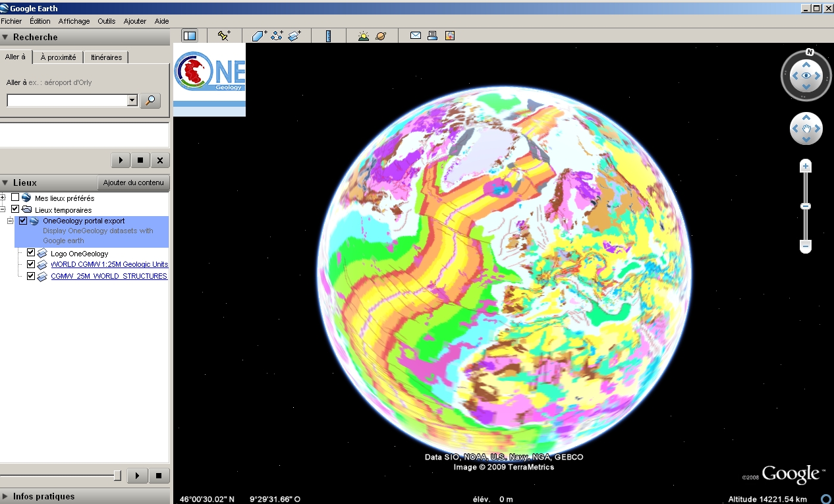834x504 pixels.
Task: Open the Affichage menu
Action: click(74, 21)
